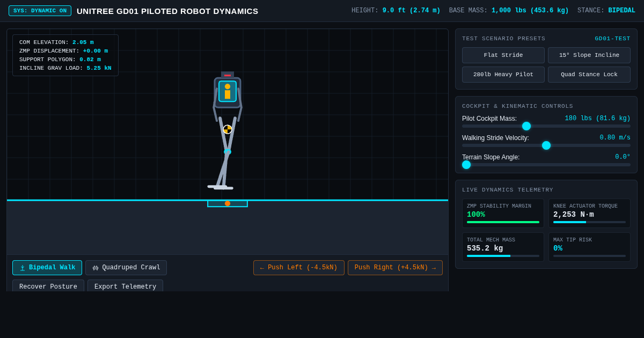The height and width of the screenshot is (338, 644).
Task: Click the TEST SCENARIO PRESETS heading
Action: 503,39
